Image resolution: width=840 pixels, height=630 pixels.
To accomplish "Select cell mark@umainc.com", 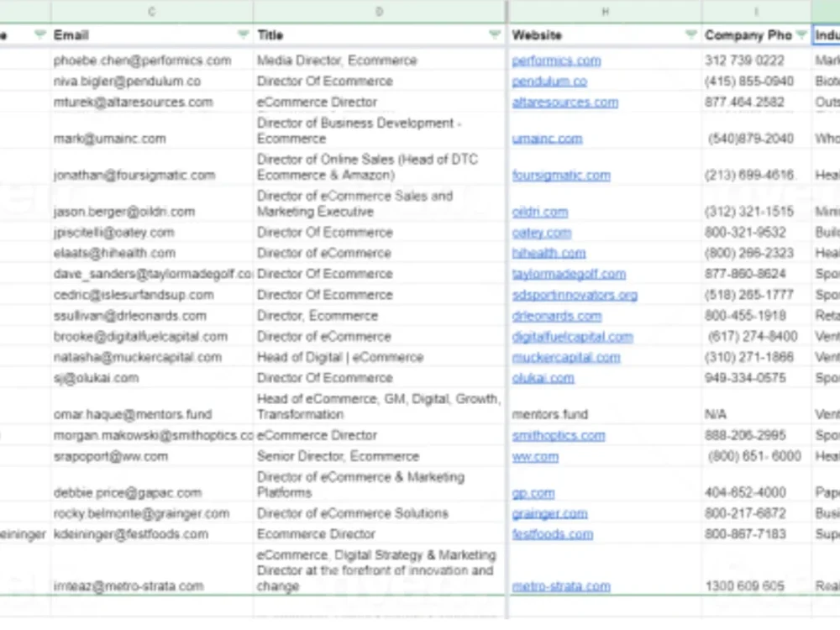I will (152, 131).
